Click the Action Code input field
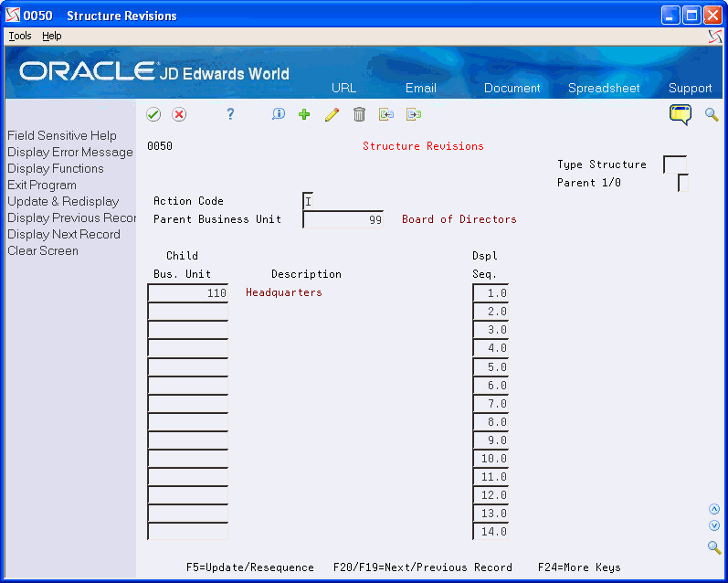Screen dimensions: 728x583 (308, 201)
